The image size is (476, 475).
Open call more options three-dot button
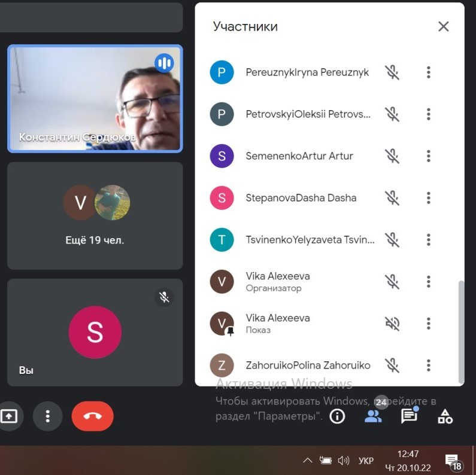[x=48, y=416]
